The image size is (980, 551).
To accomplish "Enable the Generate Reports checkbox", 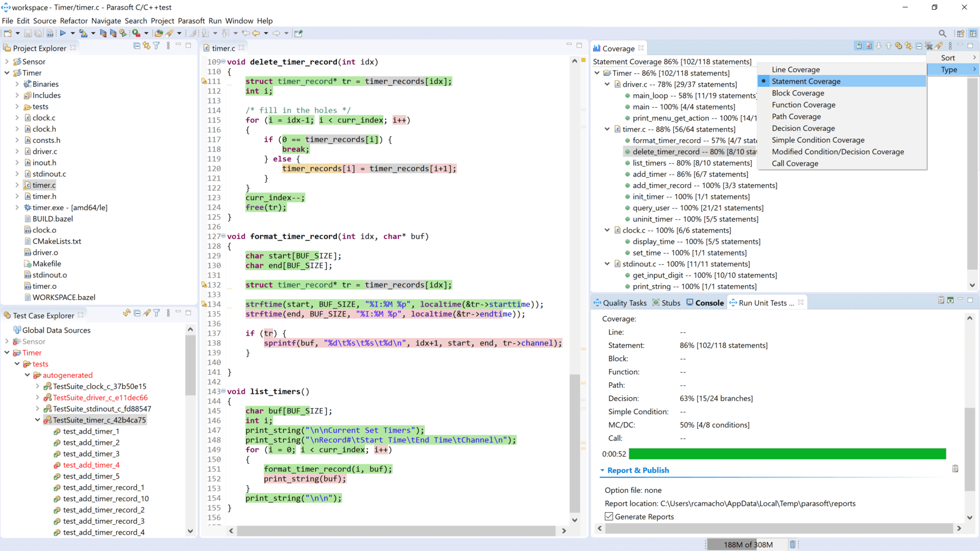I will coord(608,516).
